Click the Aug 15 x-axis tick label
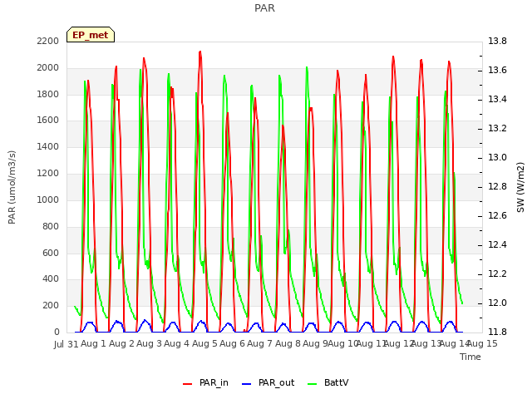Viewport: 532px width, 399px height. (482, 344)
